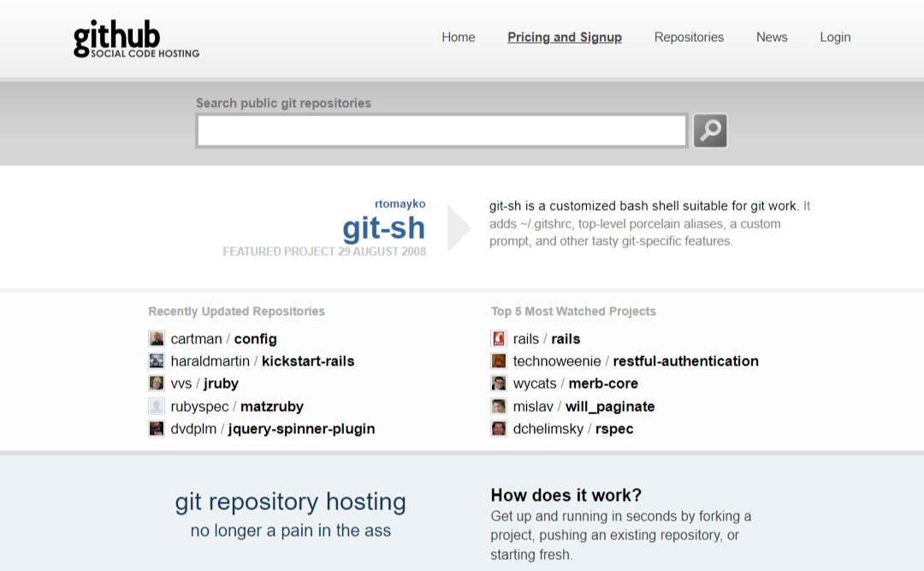Click 'FEATURED PROJECT 29 AUGUST 2008' text
Image resolution: width=924 pixels, height=571 pixels.
324,252
